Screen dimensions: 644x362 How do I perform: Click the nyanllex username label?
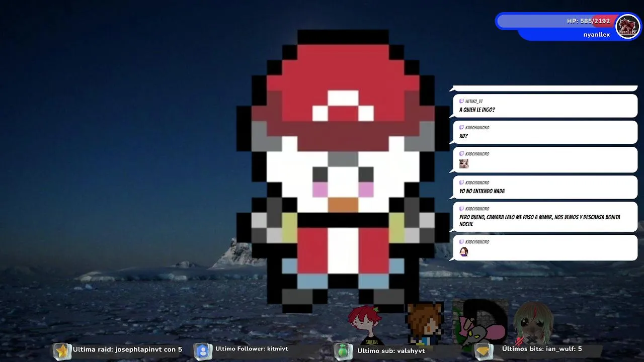[x=597, y=35]
